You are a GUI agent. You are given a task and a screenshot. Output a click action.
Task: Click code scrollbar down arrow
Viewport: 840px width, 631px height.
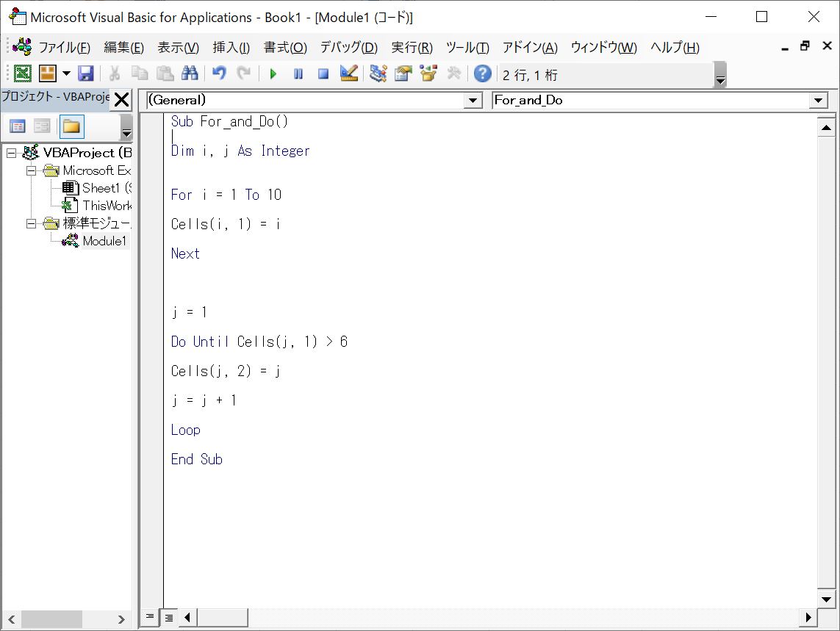tap(826, 599)
